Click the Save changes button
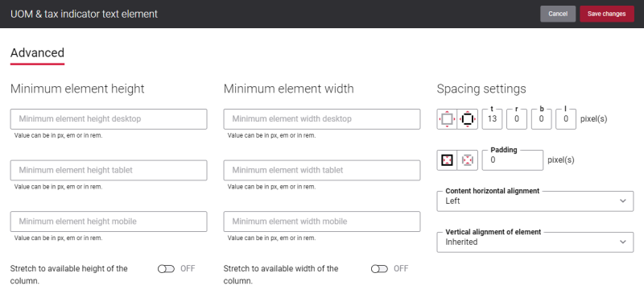Image resolution: width=644 pixels, height=294 pixels. point(607,14)
